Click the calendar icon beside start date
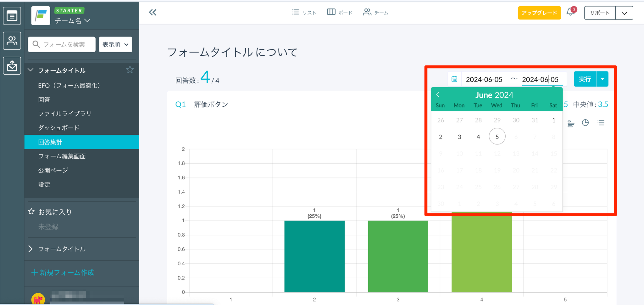This screenshot has width=644, height=305. 454,79
